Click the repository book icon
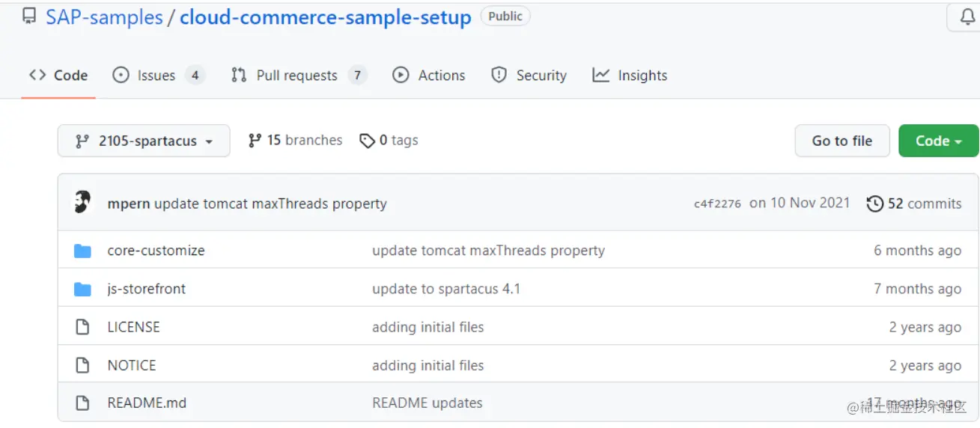This screenshot has height=428, width=980. (28, 17)
